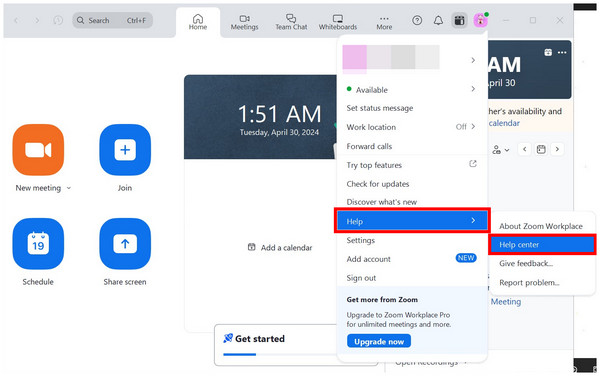Go to previous day in calendar panel

[525, 149]
